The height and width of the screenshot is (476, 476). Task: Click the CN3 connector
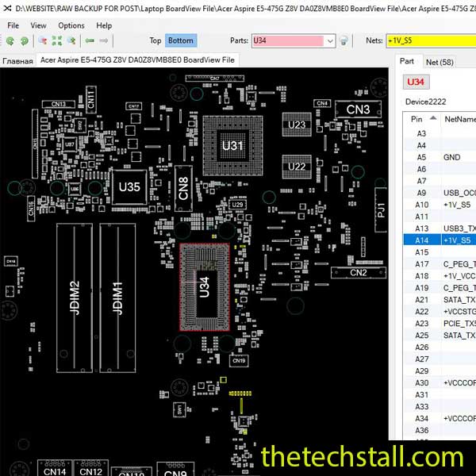click(x=358, y=109)
